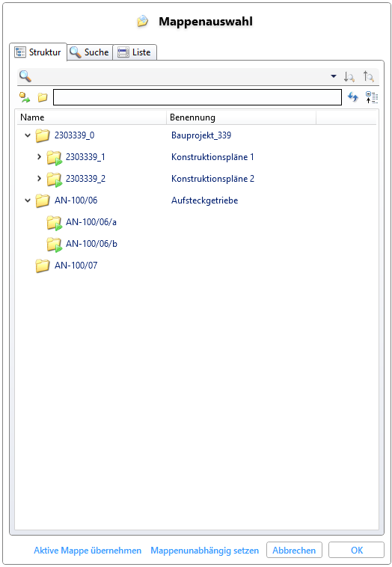The image size is (392, 567).
Task: Confirm with the OK button
Action: 356,550
